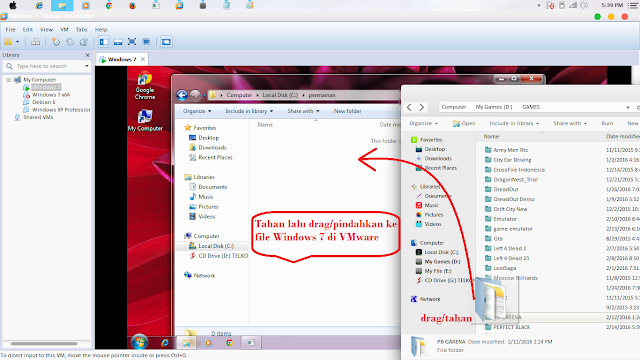Image resolution: width=640 pixels, height=360 pixels.
Task: Open the View menu
Action: [46, 29]
